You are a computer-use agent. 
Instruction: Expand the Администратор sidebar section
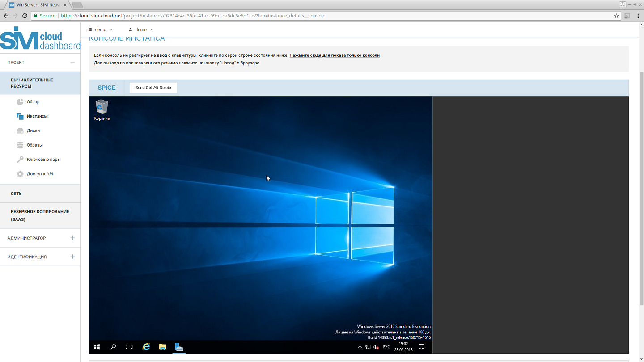(72, 238)
